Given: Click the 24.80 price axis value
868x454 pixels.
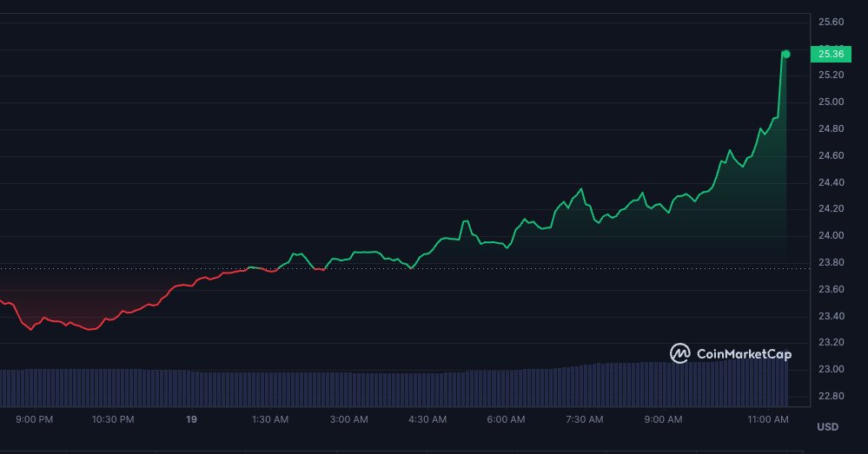Looking at the screenshot, I should pyautogui.click(x=831, y=128).
